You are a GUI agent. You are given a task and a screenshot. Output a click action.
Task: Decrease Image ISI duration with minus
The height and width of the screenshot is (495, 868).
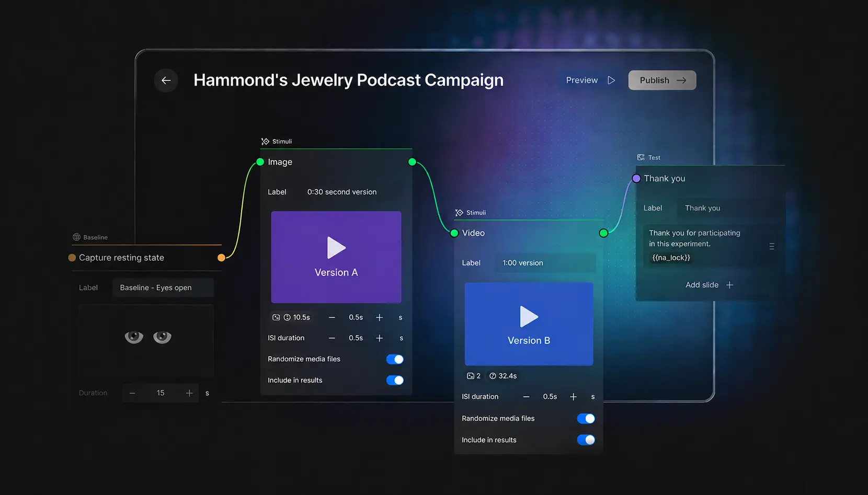pyautogui.click(x=332, y=338)
